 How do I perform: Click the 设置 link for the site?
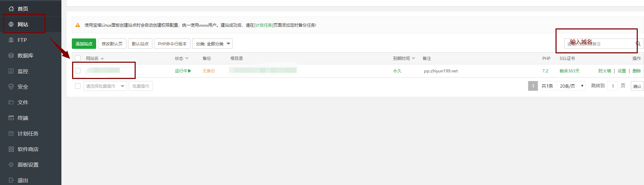coord(621,71)
